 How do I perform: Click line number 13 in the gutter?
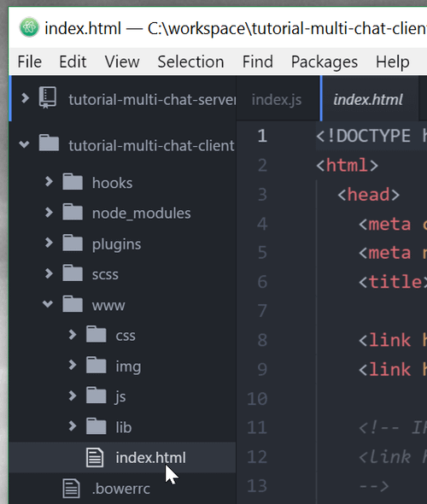point(257,486)
